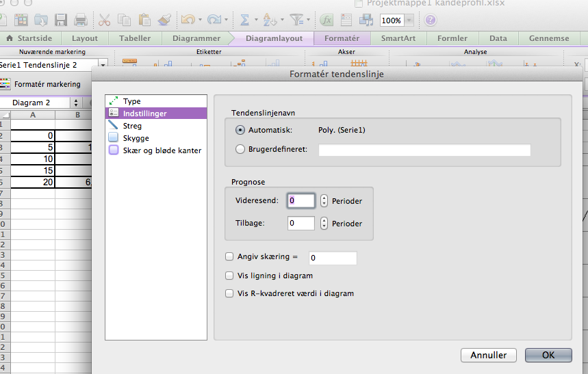
Task: Select cell containing 20 in column A
Action: [x=33, y=182]
